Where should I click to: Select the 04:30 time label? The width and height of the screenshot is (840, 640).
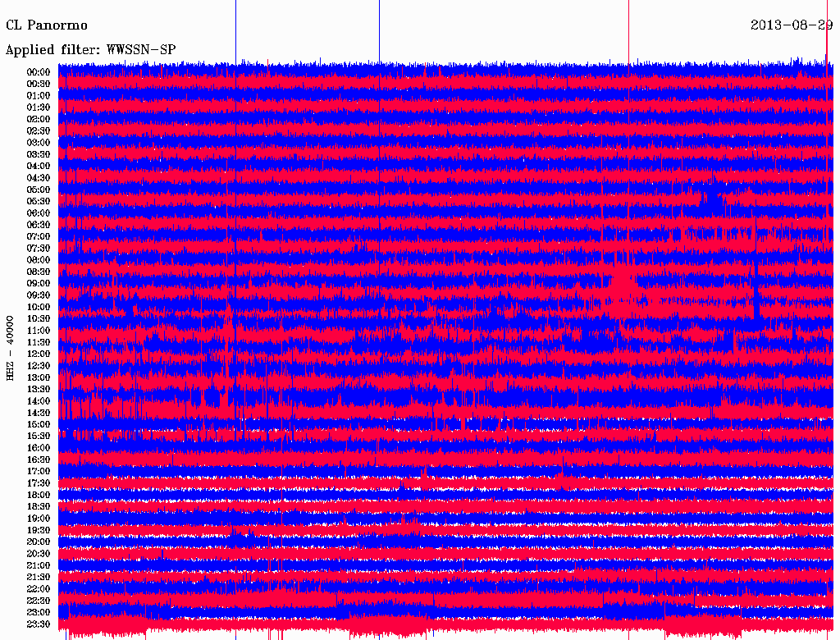click(39, 178)
